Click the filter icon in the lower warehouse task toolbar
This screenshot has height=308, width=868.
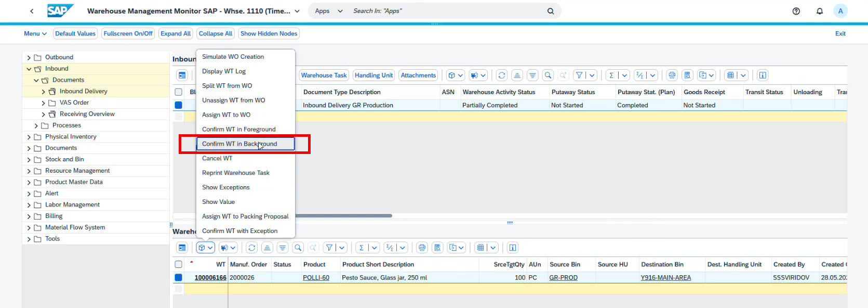pos(329,248)
